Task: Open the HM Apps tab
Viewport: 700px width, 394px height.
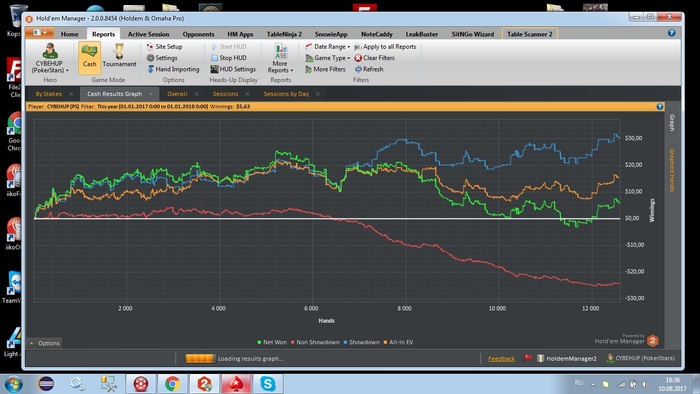Action: pyautogui.click(x=240, y=34)
